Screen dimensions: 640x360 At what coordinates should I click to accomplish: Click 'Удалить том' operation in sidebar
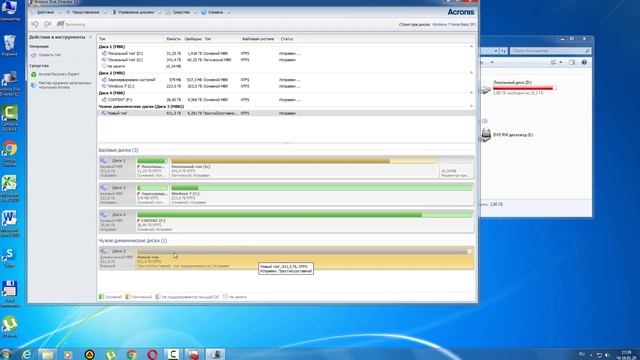(x=49, y=55)
